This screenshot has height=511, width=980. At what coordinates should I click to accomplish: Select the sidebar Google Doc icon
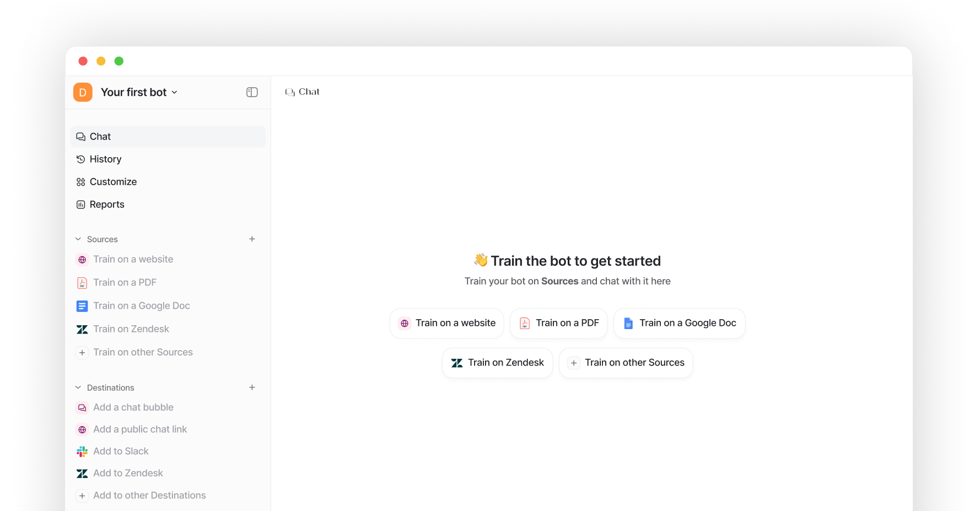coord(82,306)
